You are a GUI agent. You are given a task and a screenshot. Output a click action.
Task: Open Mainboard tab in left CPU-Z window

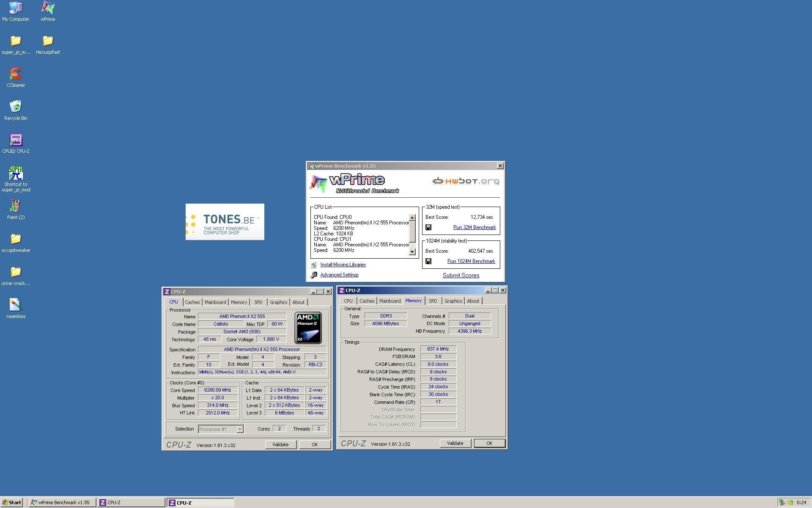point(215,302)
